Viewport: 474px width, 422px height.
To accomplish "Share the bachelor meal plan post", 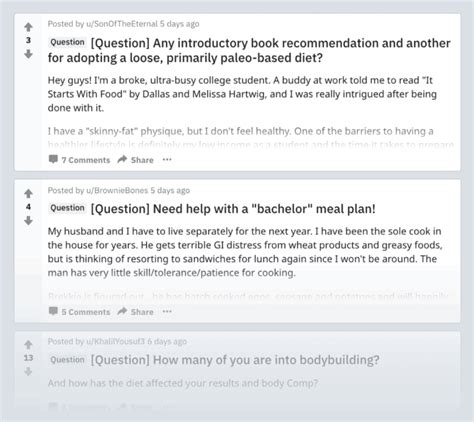I will pos(135,312).
